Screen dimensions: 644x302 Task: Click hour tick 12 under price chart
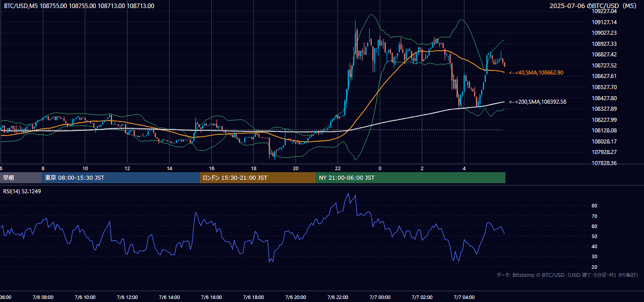coord(127,168)
